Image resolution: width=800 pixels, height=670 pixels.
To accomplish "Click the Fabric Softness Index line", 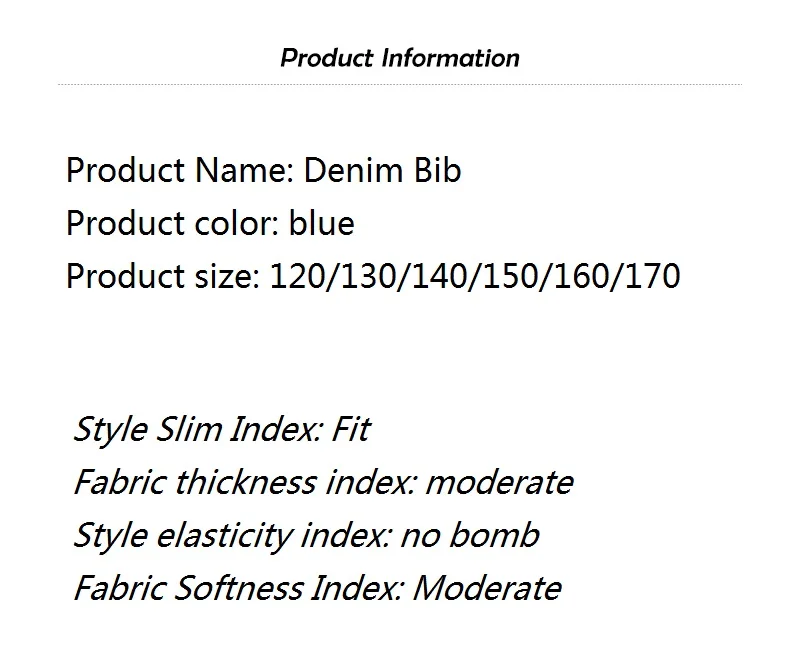I will pos(317,588).
